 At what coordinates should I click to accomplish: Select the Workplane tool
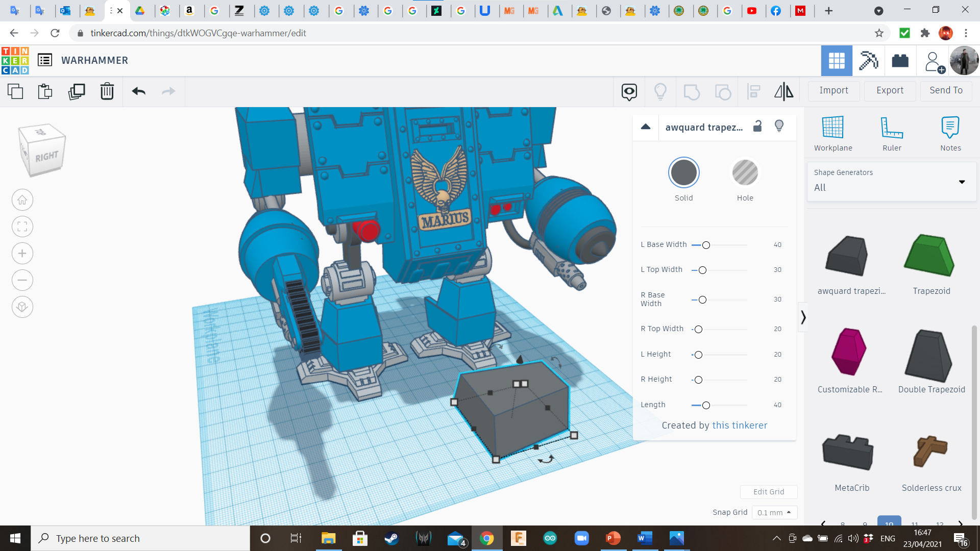(833, 134)
